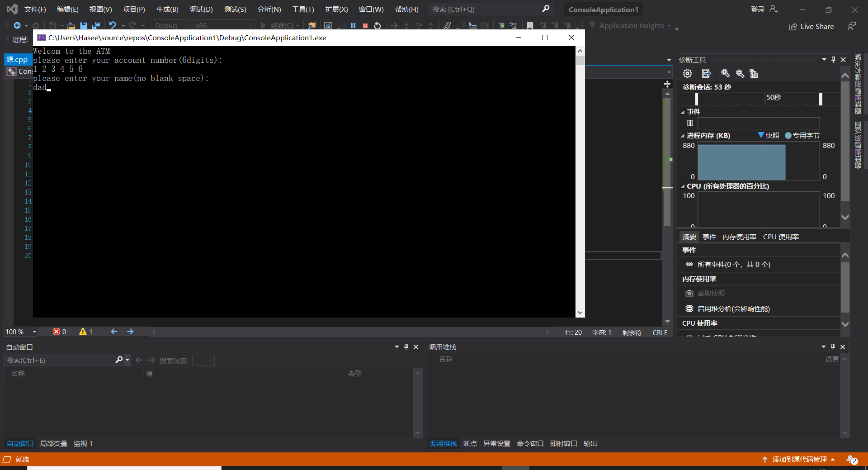Go to next issue with right arrow
The image size is (868, 470).
pos(130,332)
